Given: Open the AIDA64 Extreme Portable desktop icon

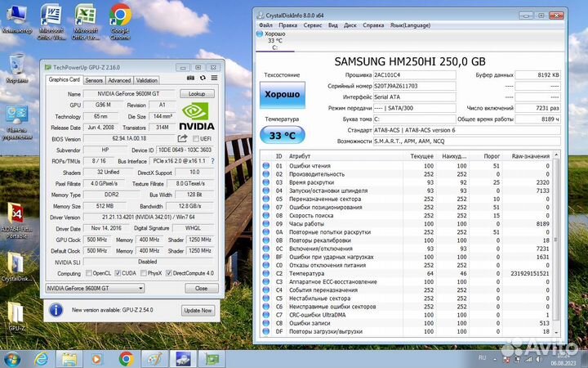Looking at the screenshot, I should tap(16, 220).
